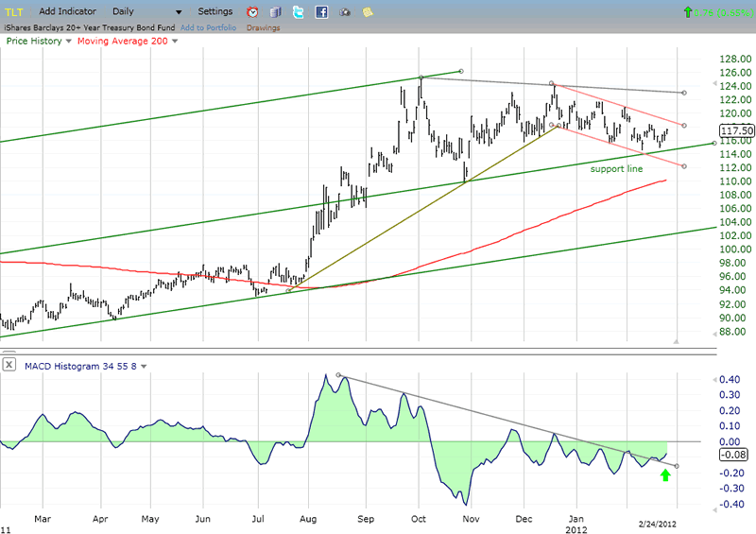Share chart on Facebook icon

321,12
